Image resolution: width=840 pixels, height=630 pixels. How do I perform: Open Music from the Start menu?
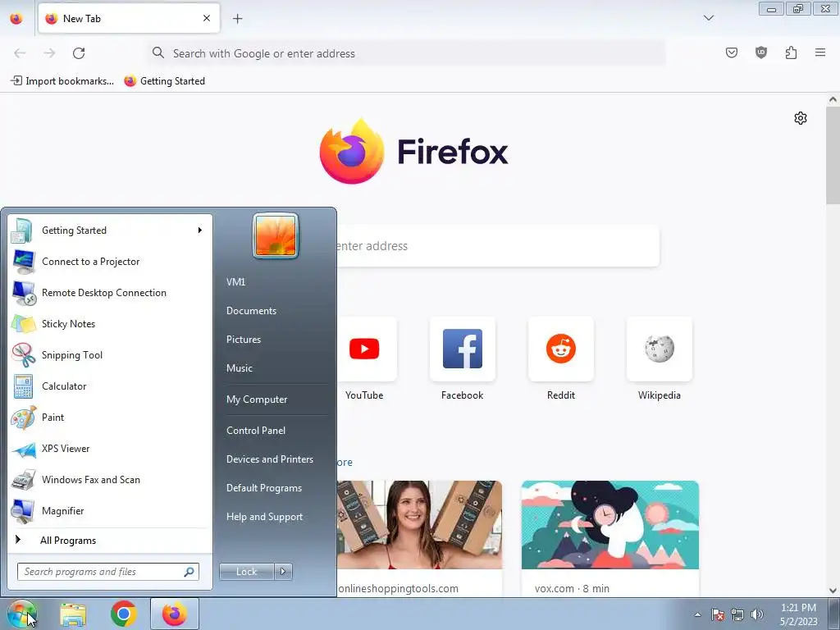239,368
